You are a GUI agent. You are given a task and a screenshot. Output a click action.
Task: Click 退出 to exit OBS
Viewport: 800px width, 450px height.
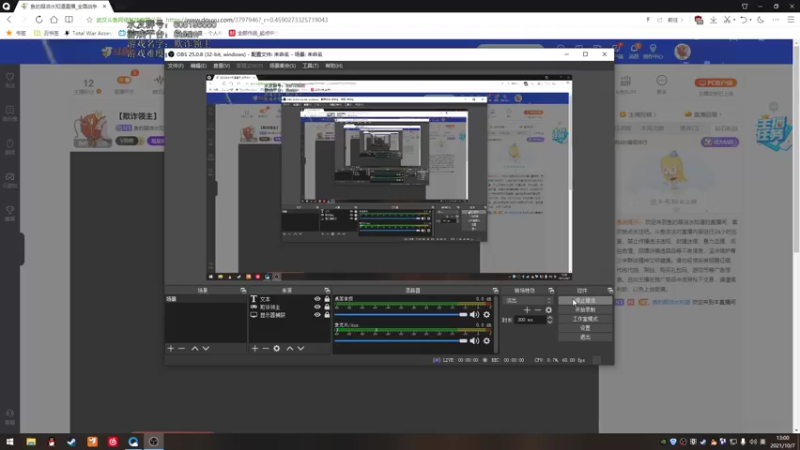click(x=585, y=337)
